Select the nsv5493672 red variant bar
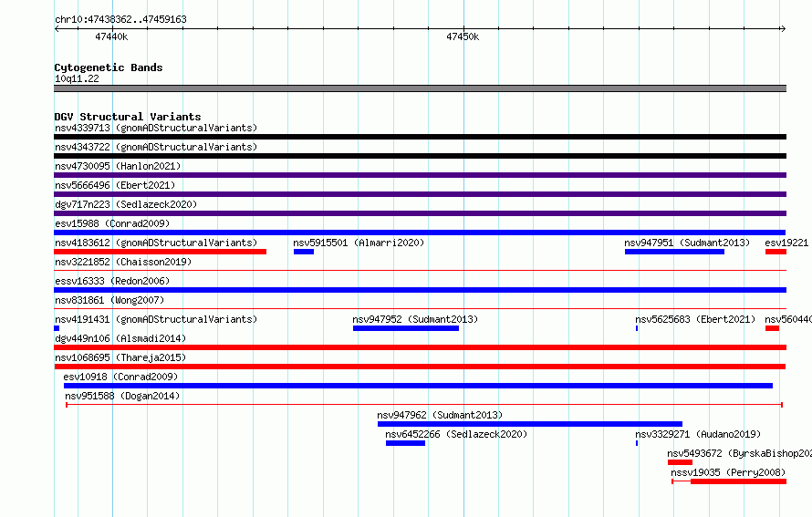Screen dimensions: 812x517 [x=680, y=462]
